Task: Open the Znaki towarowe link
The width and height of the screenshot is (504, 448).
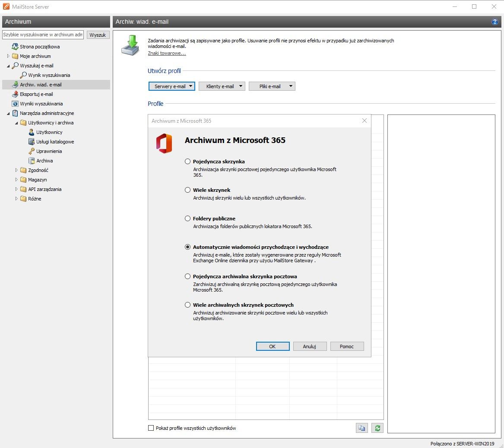Action: click(167, 53)
